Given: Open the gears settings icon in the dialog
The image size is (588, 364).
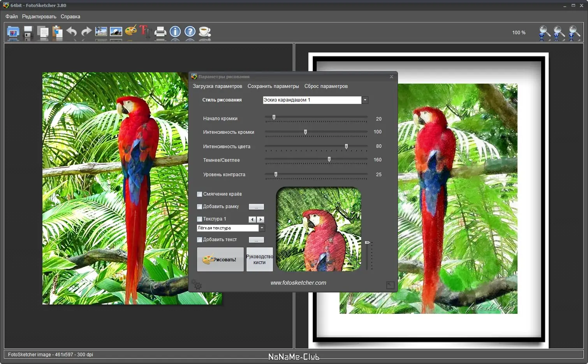Looking at the screenshot, I should pyautogui.click(x=197, y=285).
